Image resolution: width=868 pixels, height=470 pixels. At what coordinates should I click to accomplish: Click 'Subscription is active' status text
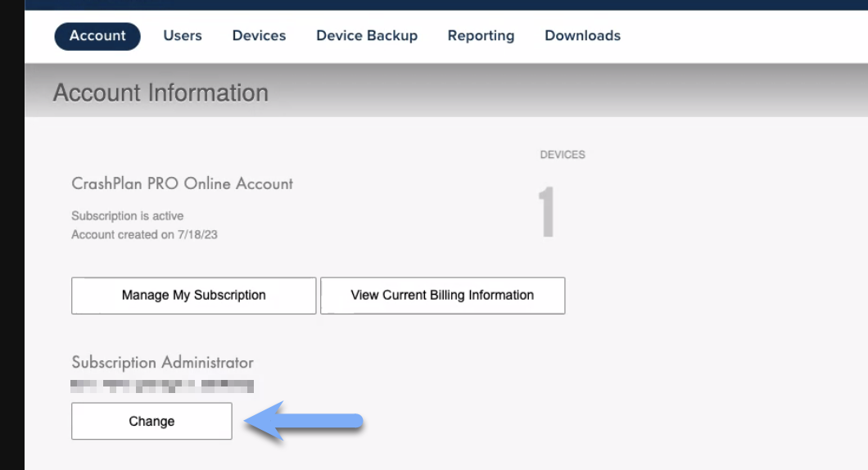pyautogui.click(x=127, y=216)
